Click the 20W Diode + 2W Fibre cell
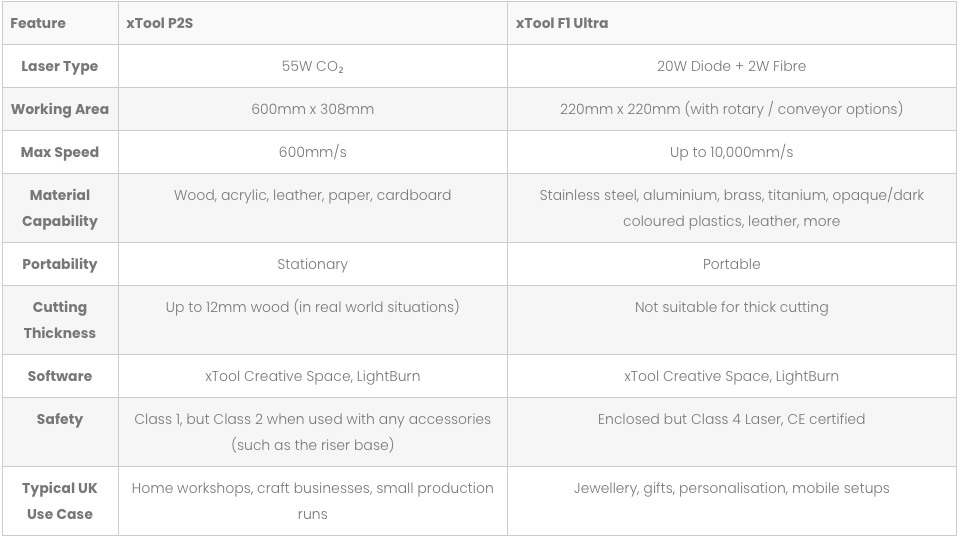This screenshot has width=960, height=539. point(732,66)
